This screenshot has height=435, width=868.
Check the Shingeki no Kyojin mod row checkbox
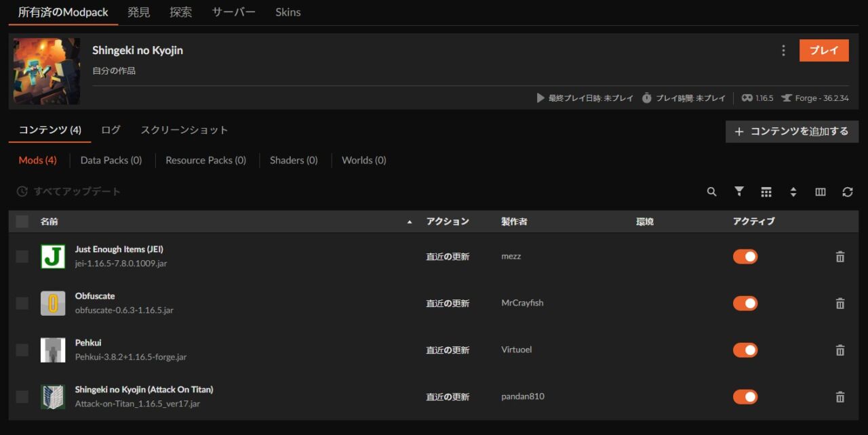tap(22, 397)
